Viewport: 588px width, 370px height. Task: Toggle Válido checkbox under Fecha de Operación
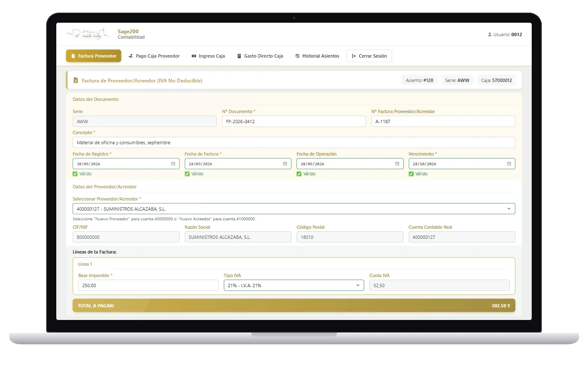coord(299,174)
